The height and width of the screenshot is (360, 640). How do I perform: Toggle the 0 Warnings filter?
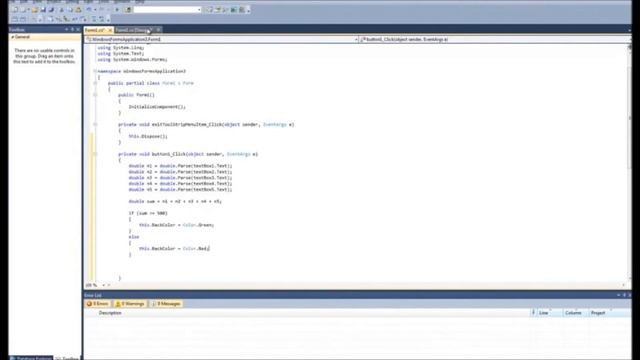click(130, 304)
